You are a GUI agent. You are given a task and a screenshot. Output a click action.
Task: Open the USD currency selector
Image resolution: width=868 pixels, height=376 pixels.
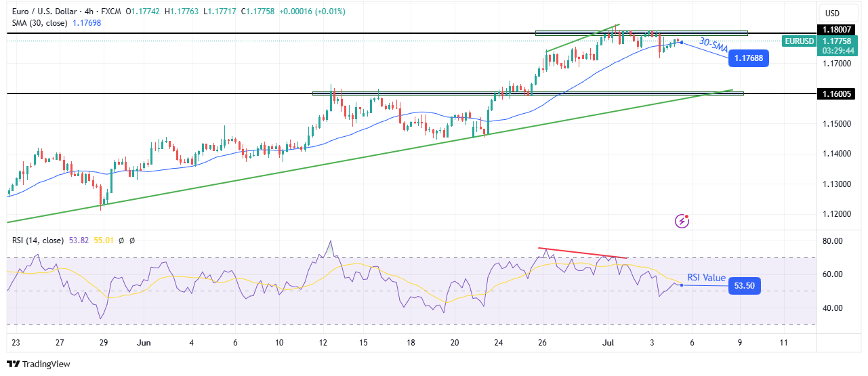831,14
